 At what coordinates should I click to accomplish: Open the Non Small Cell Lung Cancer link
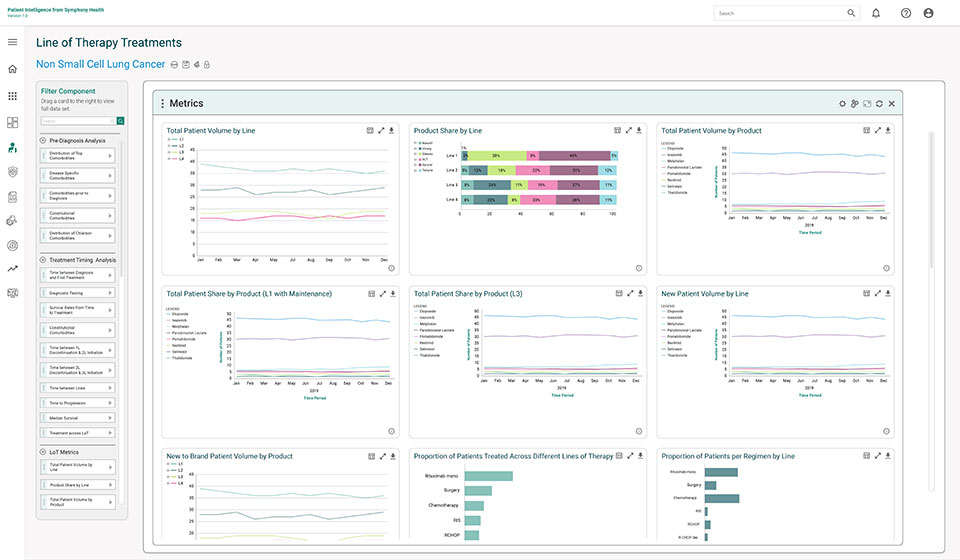pyautogui.click(x=100, y=64)
